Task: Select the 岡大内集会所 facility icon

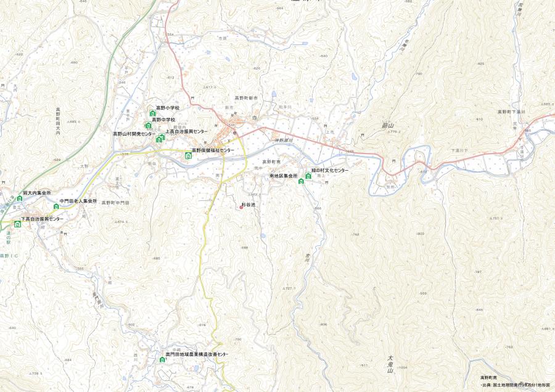Action: [20, 198]
